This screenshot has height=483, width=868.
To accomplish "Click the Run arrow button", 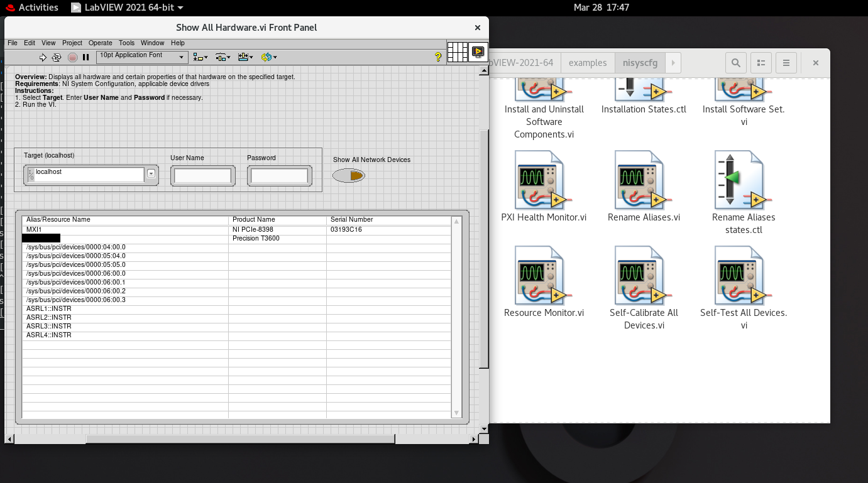I will [43, 57].
